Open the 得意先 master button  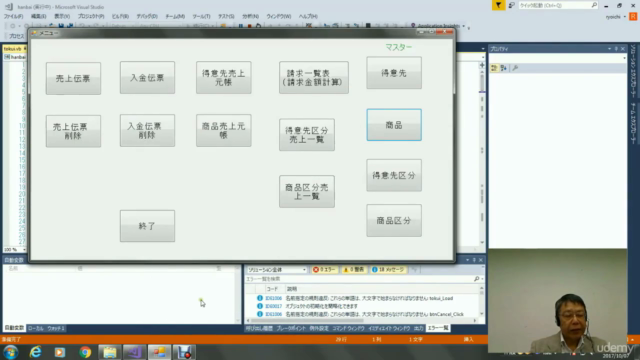pos(394,73)
